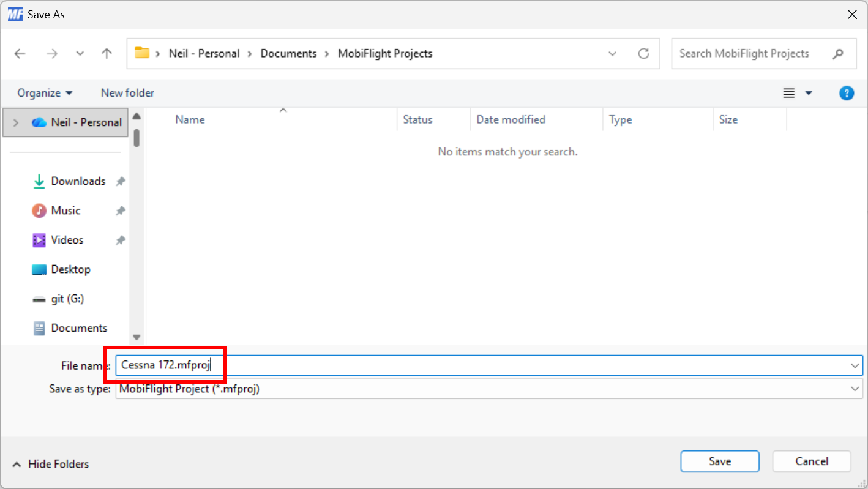868x489 pixels.
Task: Sort files by Date modified column
Action: click(511, 119)
